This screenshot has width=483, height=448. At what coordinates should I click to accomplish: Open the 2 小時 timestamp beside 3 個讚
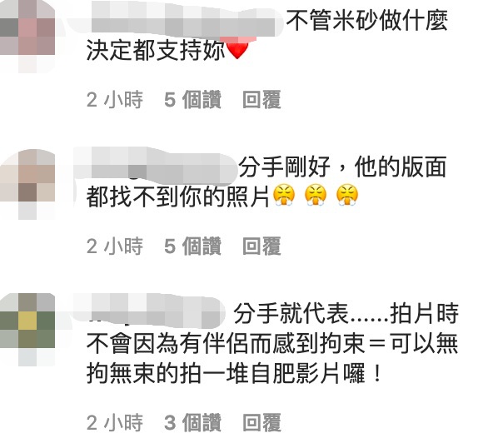(115, 422)
